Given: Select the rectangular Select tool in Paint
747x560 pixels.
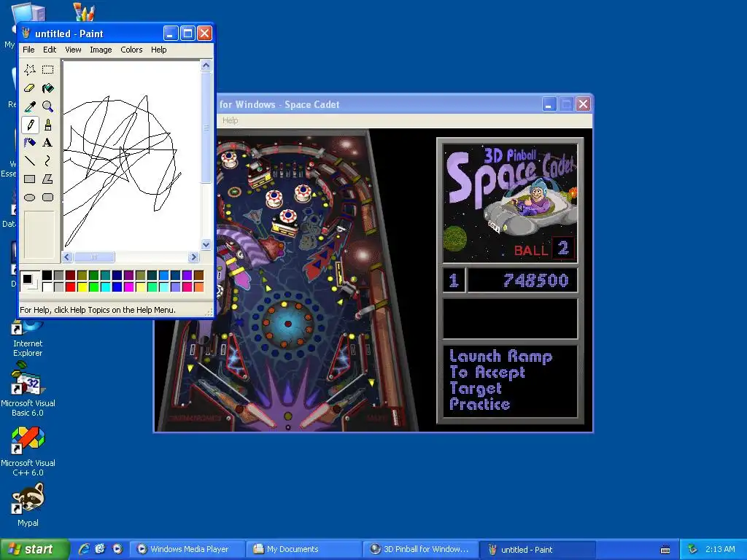Looking at the screenshot, I should tap(47, 70).
